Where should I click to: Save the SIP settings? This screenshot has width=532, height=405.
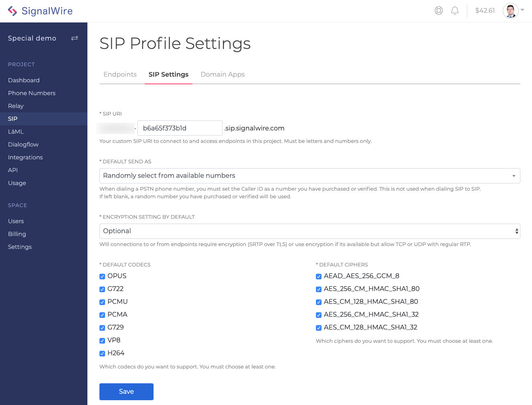tap(126, 392)
